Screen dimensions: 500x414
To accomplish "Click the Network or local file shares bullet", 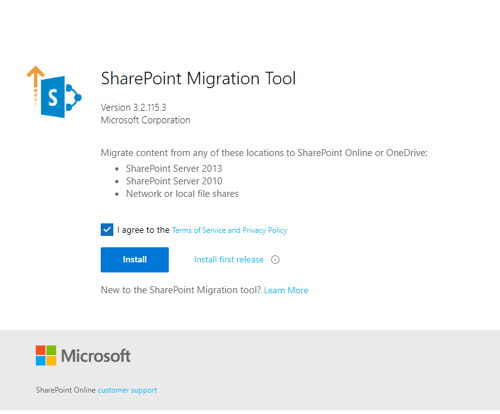I will tap(182, 194).
